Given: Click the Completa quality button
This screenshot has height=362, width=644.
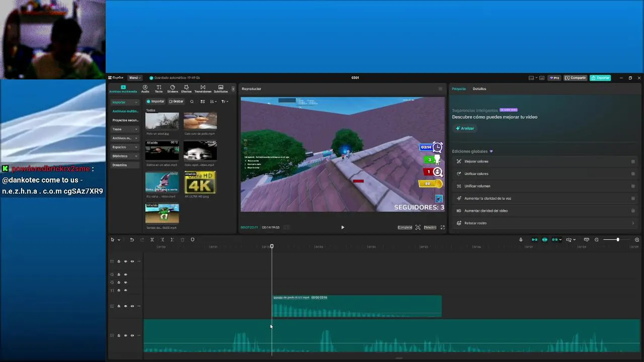Looking at the screenshot, I should click(405, 227).
